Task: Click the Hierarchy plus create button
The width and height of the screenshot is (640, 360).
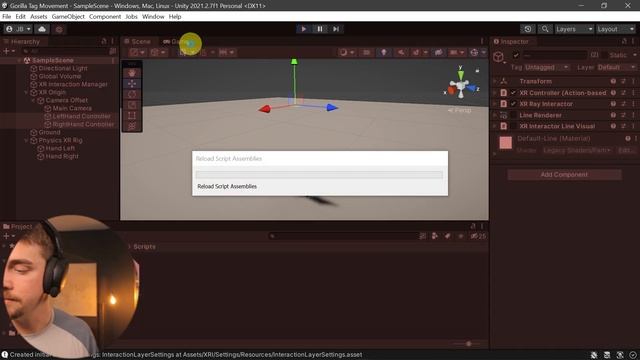Action: coord(8,51)
